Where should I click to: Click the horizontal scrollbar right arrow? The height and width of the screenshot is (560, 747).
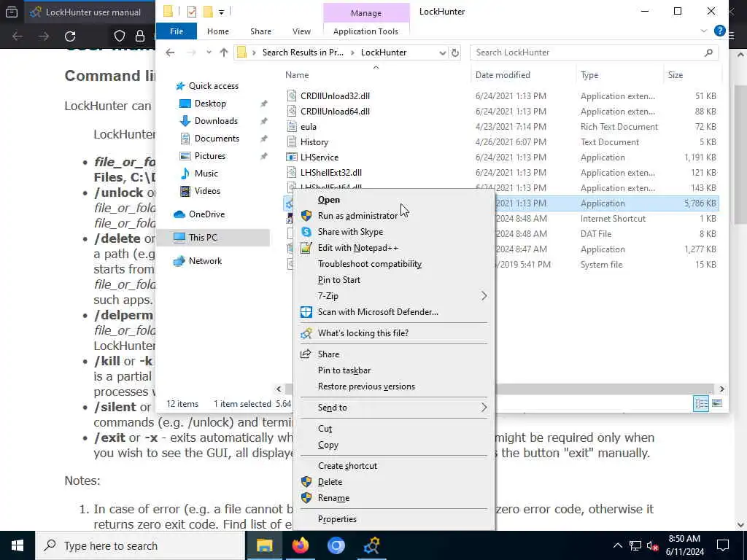click(x=721, y=389)
